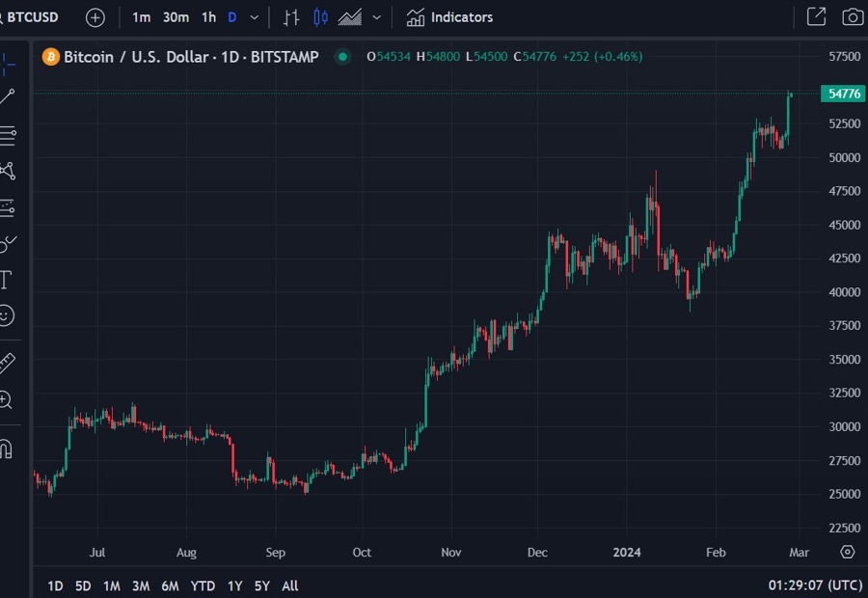The width and height of the screenshot is (868, 598).
Task: Open the chart pop-out share icon
Action: pos(816,16)
